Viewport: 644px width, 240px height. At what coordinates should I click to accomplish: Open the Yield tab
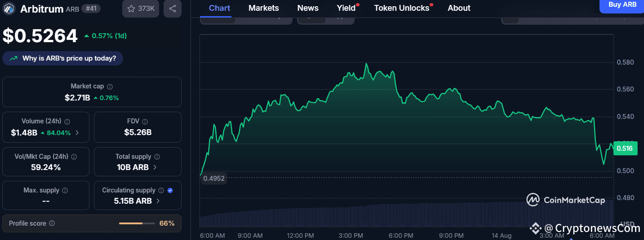(346, 8)
